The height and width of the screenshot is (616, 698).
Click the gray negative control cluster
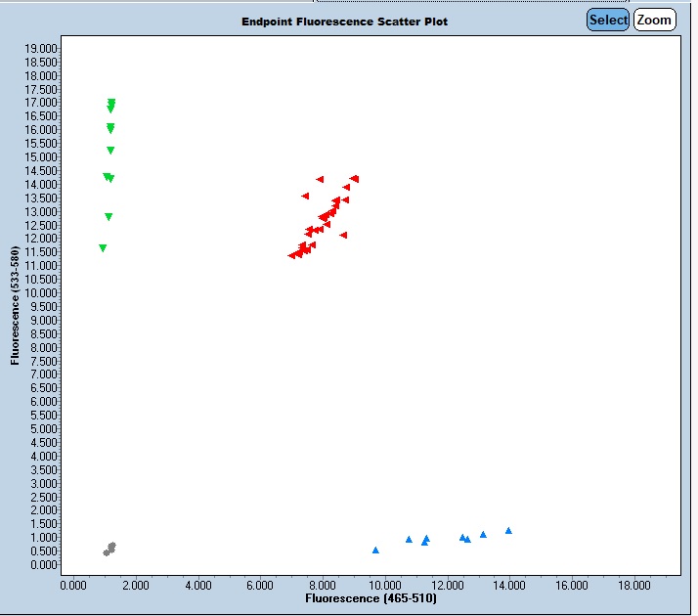click(109, 549)
